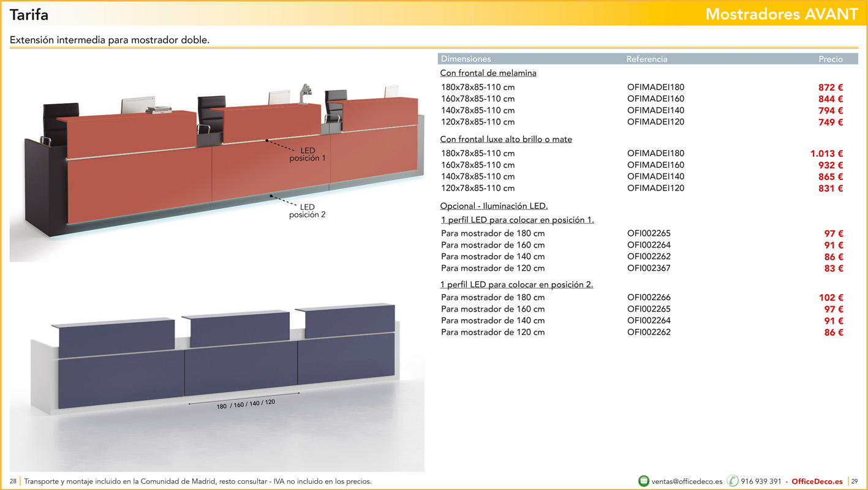
Task: Click the 'Precio' column header
Action: click(x=831, y=59)
